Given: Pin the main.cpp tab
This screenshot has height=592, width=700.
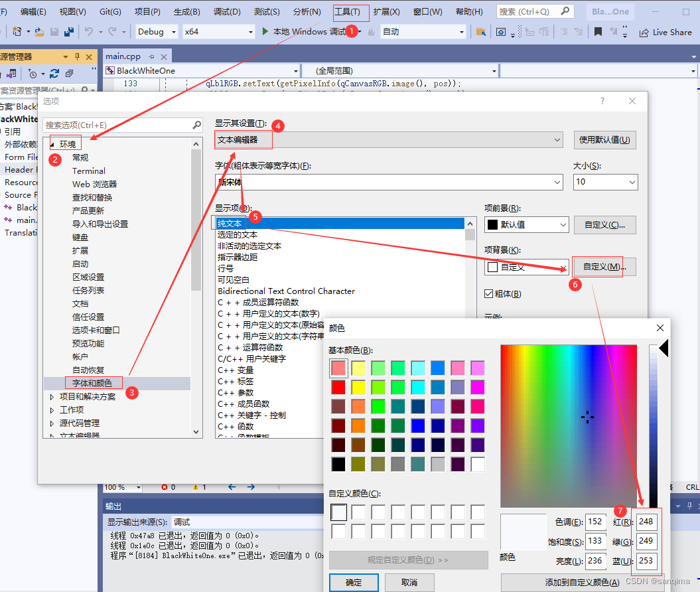Looking at the screenshot, I should (x=152, y=56).
